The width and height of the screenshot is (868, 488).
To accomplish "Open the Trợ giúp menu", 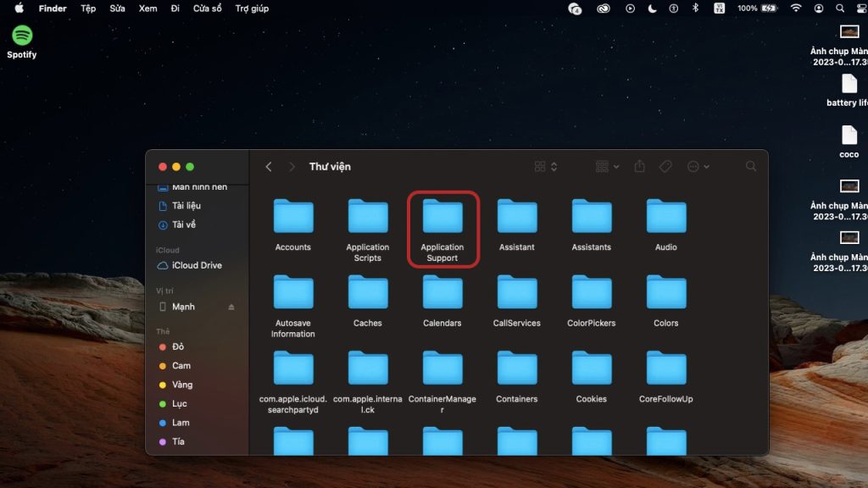I will click(252, 8).
